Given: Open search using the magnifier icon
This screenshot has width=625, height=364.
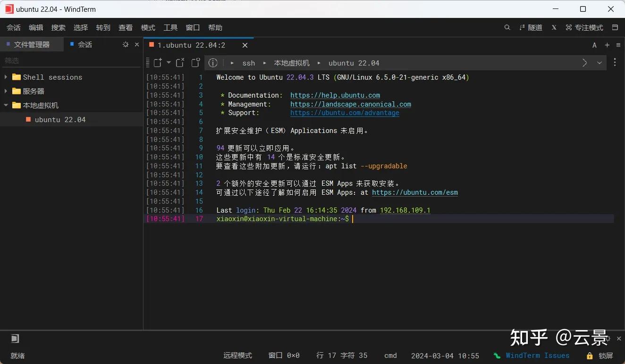Looking at the screenshot, I should point(507,27).
